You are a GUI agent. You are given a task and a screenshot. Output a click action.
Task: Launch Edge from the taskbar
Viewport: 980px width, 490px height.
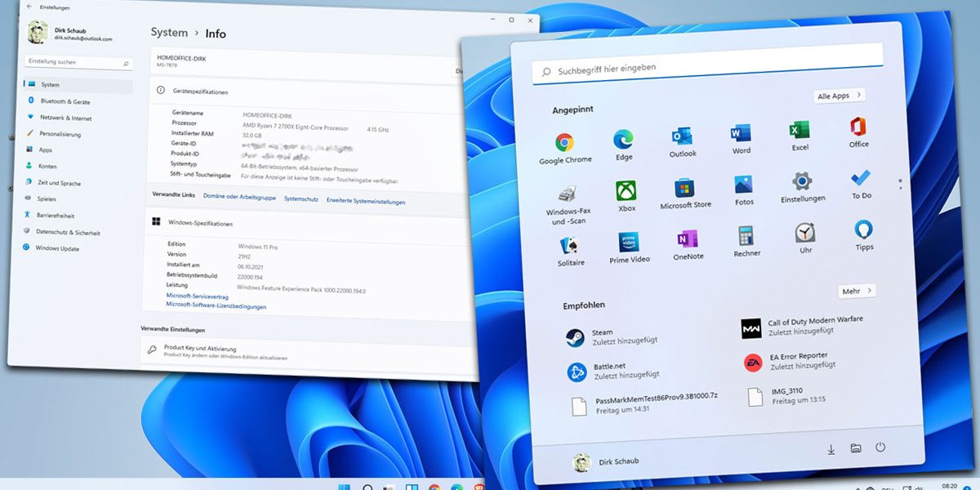tap(456, 485)
